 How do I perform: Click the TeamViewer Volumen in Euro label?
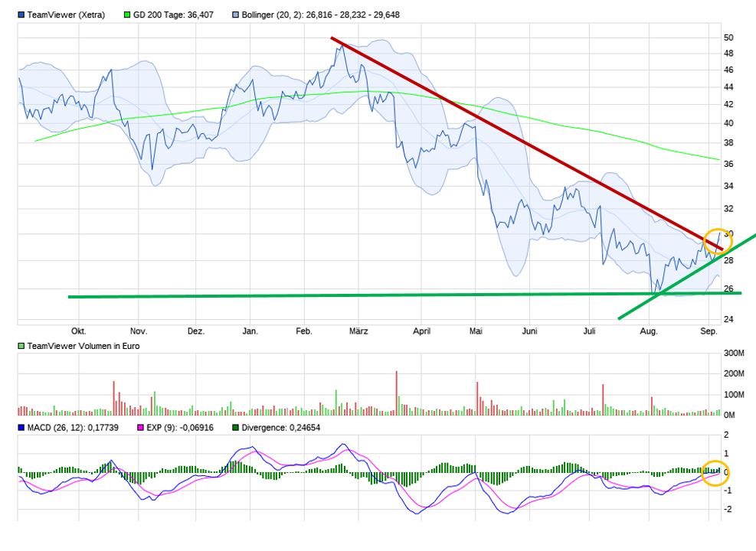(x=83, y=346)
